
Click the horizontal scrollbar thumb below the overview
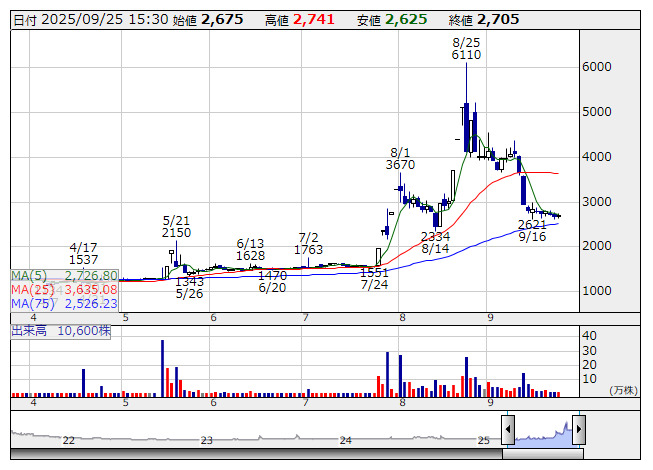pyautogui.click(x=543, y=453)
